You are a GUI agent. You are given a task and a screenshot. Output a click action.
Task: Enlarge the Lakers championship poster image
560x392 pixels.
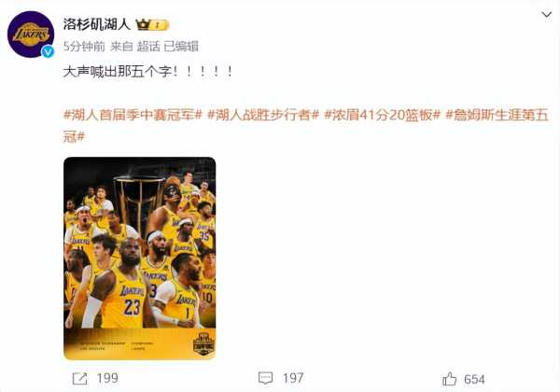click(140, 259)
